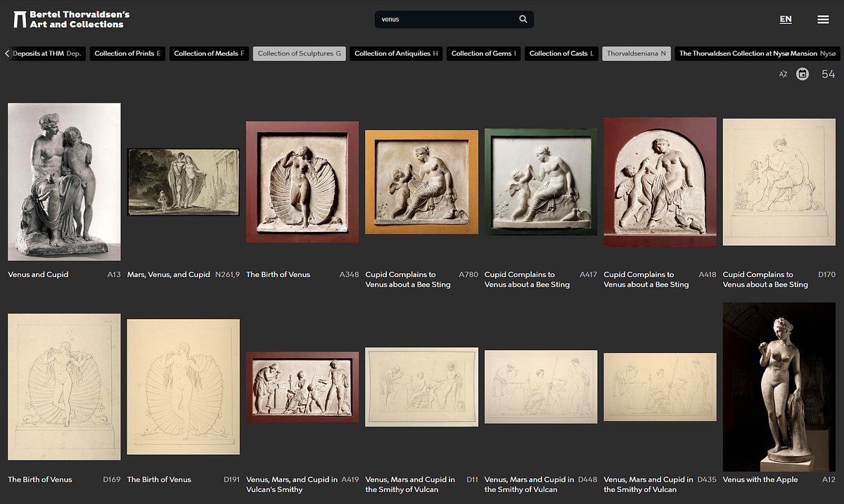The height and width of the screenshot is (504, 844).
Task: Open Birth of Venus drawing D169 image
Action: 64,387
